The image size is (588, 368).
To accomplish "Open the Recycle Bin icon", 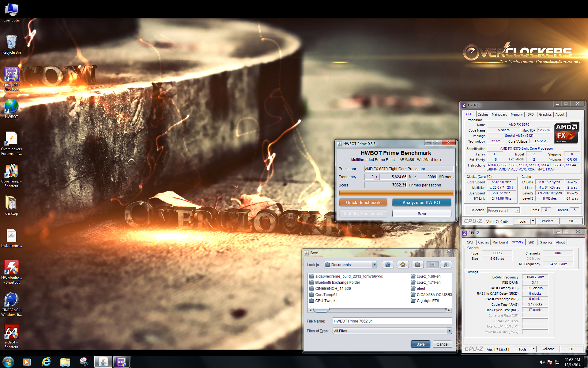I will (12, 45).
